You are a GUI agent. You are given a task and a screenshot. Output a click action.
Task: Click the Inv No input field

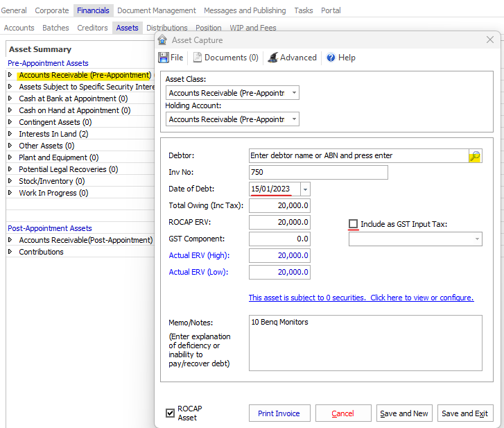[x=318, y=172]
